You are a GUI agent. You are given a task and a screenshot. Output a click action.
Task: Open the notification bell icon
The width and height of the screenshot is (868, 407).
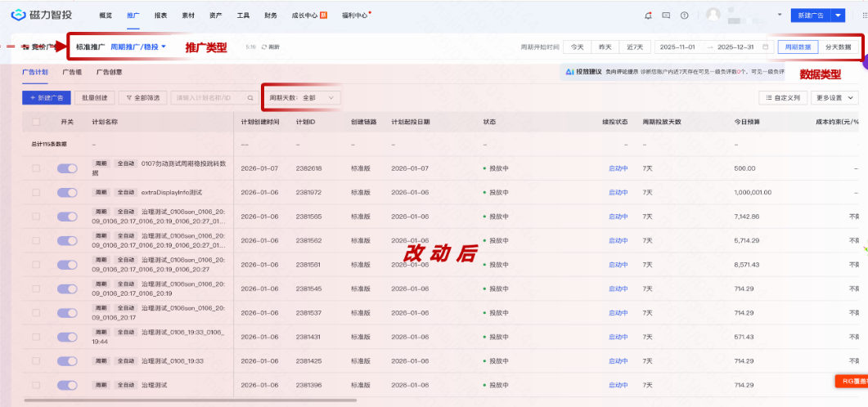(648, 16)
